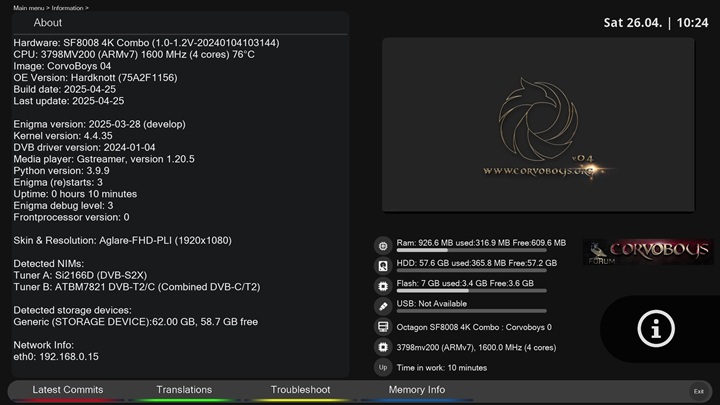
Task: Click the Ram usage progress bar
Action: 472,250
